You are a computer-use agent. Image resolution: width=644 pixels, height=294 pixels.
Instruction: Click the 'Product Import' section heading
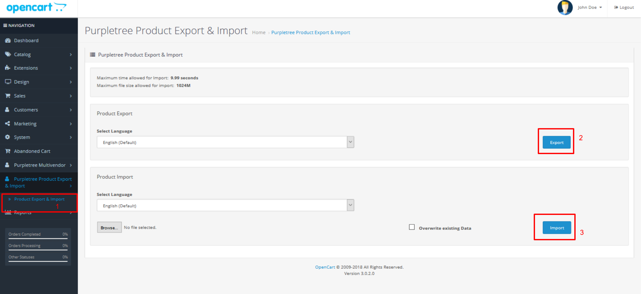115,177
